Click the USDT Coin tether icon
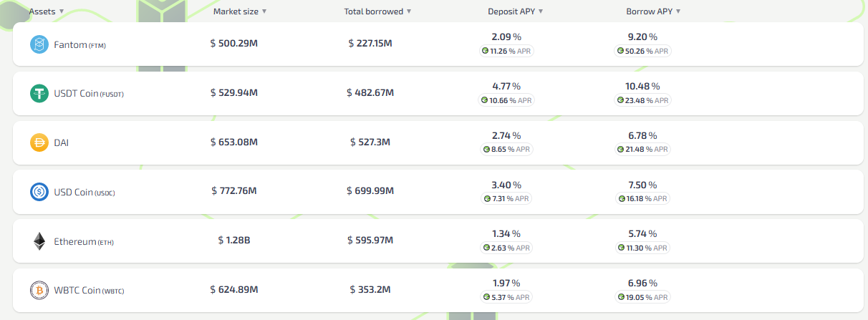 pos(39,93)
